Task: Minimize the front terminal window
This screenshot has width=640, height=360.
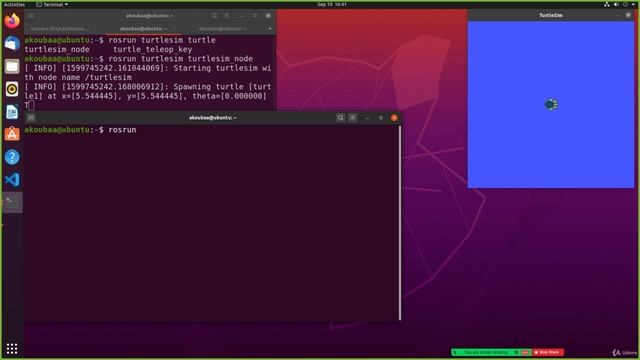Action: pos(368,118)
